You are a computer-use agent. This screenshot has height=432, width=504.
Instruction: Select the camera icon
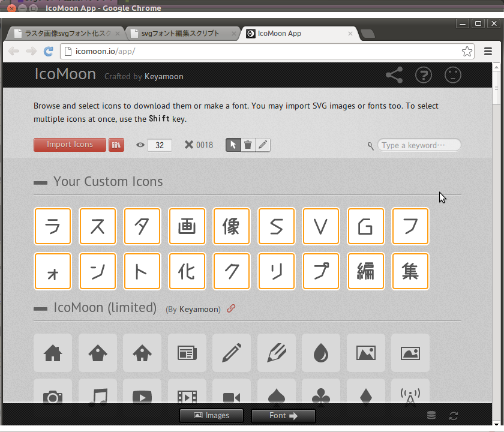(53, 391)
